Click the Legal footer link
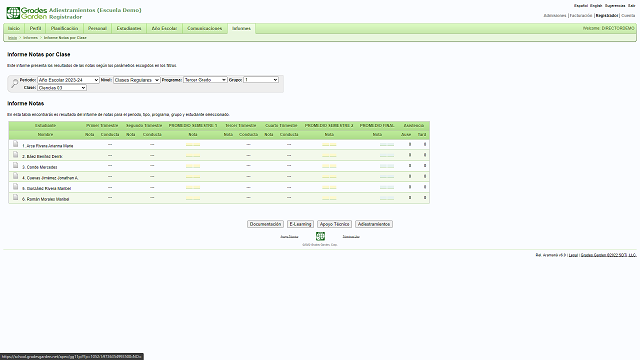Image resolution: width=640 pixels, height=360 pixels. [573, 255]
